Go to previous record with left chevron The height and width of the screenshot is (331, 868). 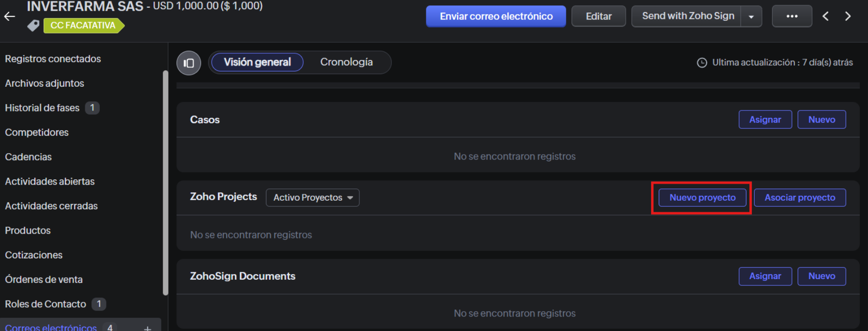pyautogui.click(x=825, y=16)
